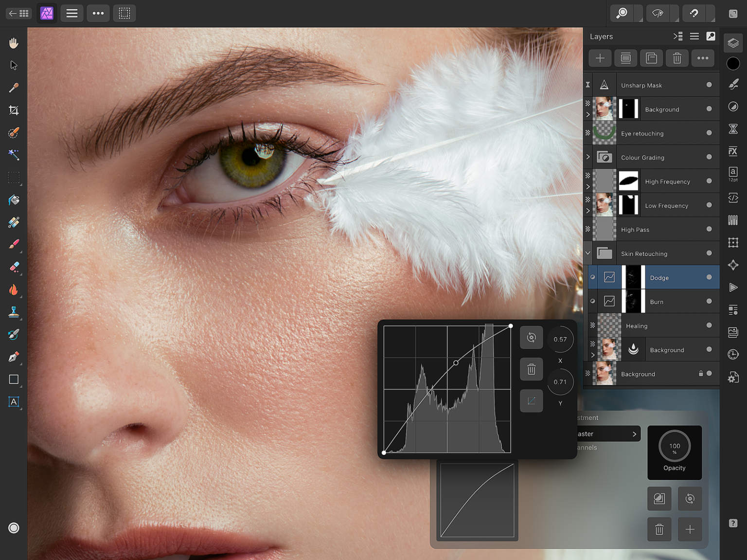
Task: Add a new layer with the plus button
Action: 600,58
